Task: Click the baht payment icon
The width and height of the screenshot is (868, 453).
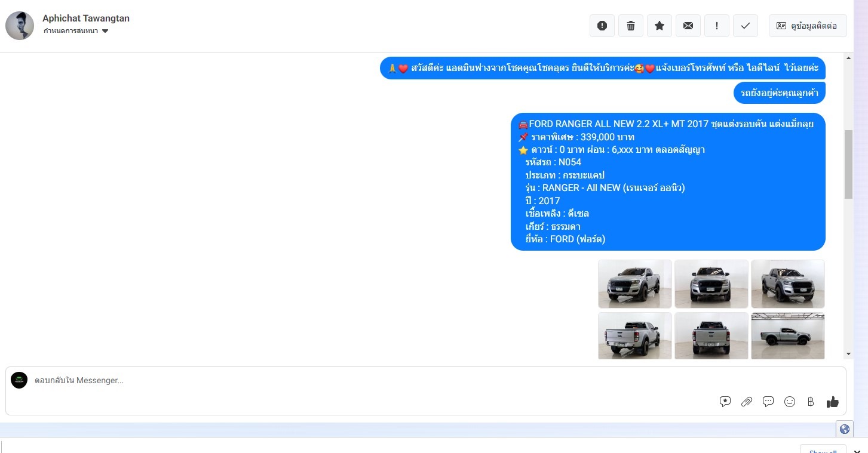Action: (x=811, y=402)
